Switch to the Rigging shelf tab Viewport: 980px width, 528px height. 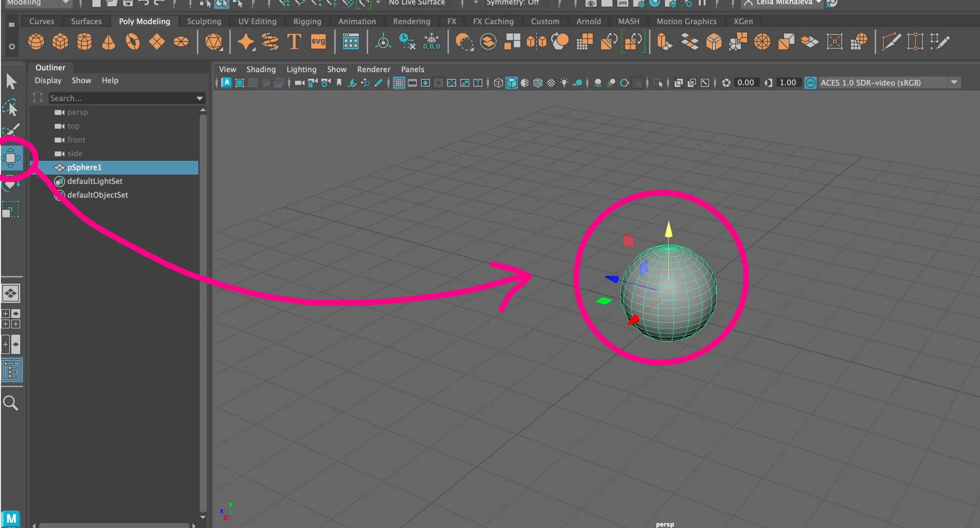click(x=307, y=21)
